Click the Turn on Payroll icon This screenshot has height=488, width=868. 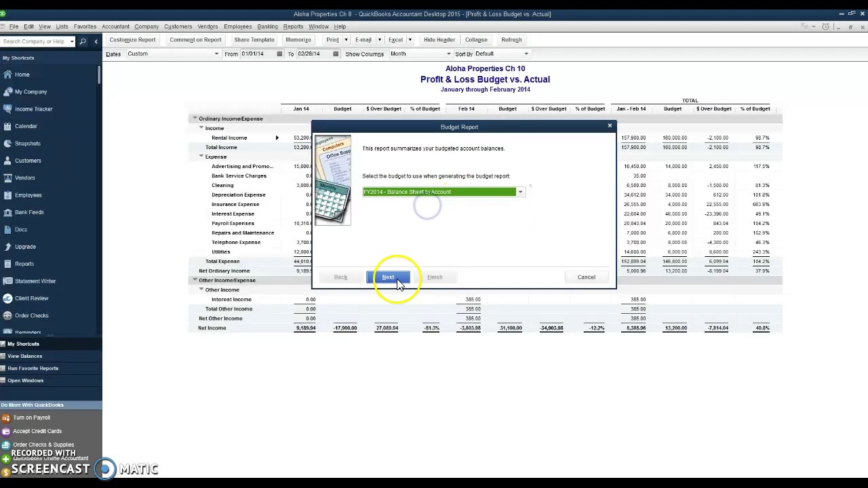pyautogui.click(x=6, y=418)
